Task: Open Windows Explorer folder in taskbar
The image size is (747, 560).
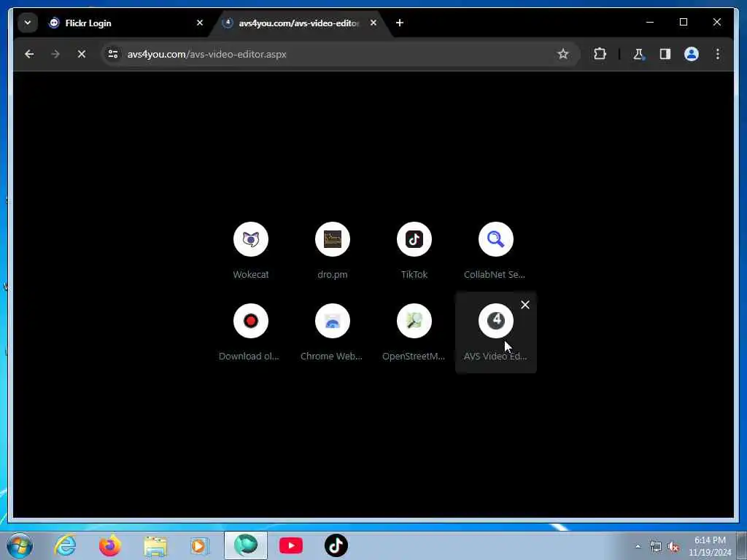Action: click(155, 545)
